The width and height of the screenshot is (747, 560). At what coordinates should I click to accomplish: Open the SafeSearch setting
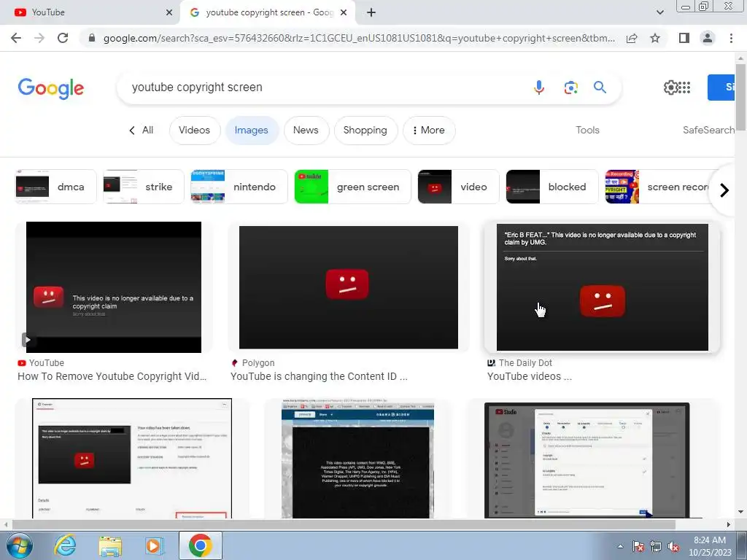[708, 130]
